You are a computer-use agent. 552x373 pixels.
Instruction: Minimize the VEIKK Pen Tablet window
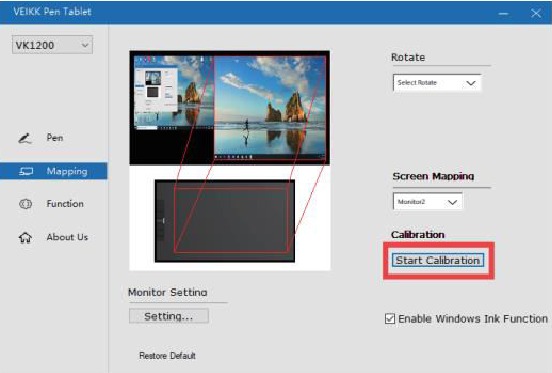coord(503,13)
